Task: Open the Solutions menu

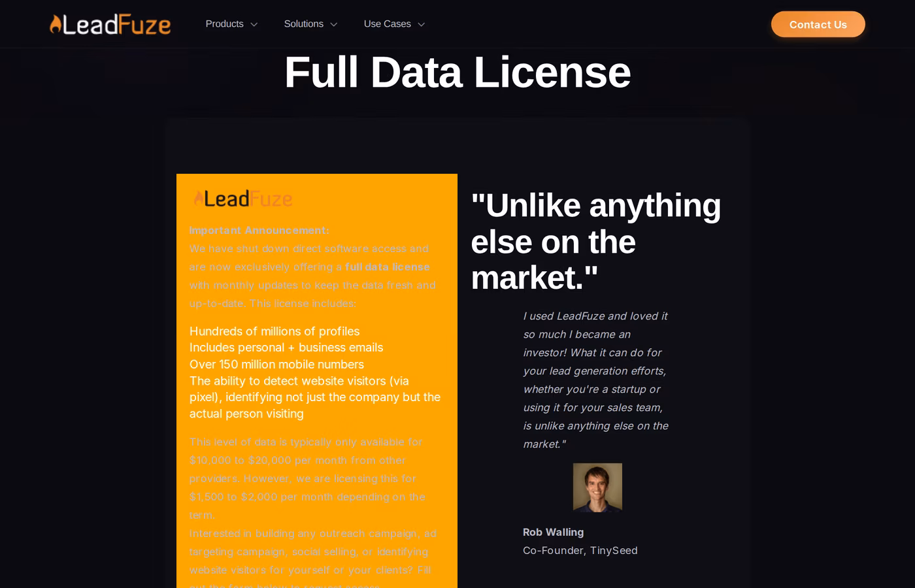Action: tap(303, 24)
